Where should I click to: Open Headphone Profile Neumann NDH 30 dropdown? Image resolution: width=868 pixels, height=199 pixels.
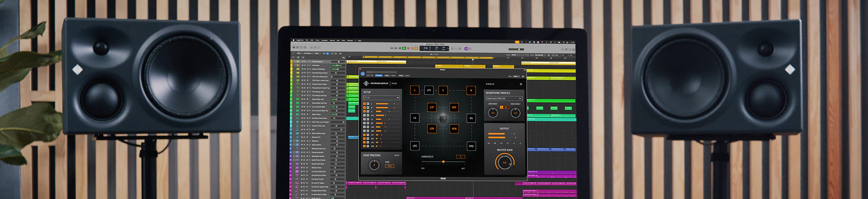pyautogui.click(x=504, y=98)
